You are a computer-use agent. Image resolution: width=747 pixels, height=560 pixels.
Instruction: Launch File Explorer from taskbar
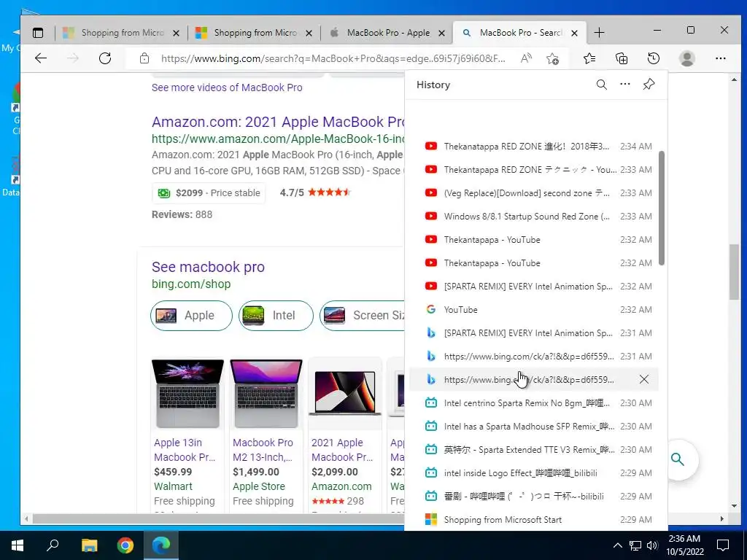click(89, 545)
